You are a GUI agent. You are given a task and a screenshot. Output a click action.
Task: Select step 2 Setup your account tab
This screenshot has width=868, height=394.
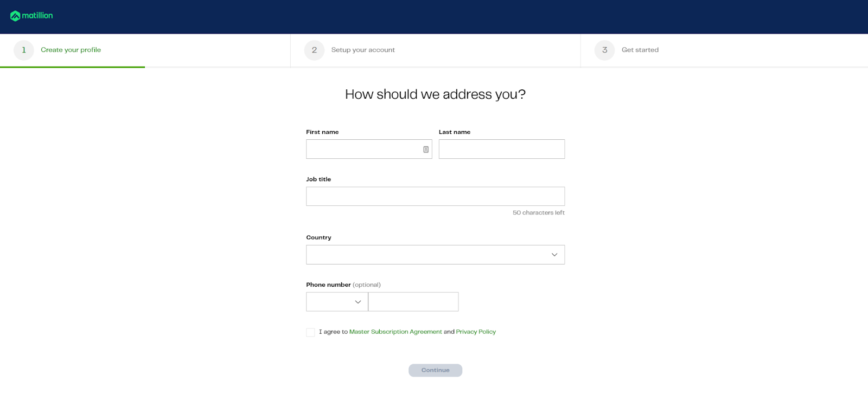[x=435, y=50]
